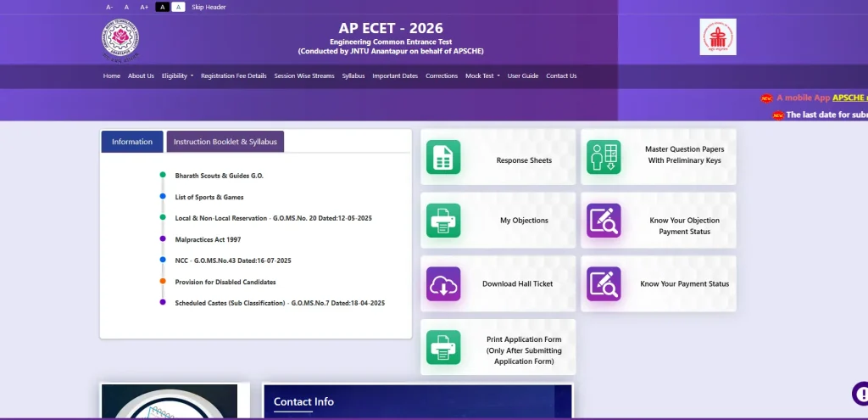
Task: Click the JNTU Anantapur logo
Action: click(x=120, y=39)
